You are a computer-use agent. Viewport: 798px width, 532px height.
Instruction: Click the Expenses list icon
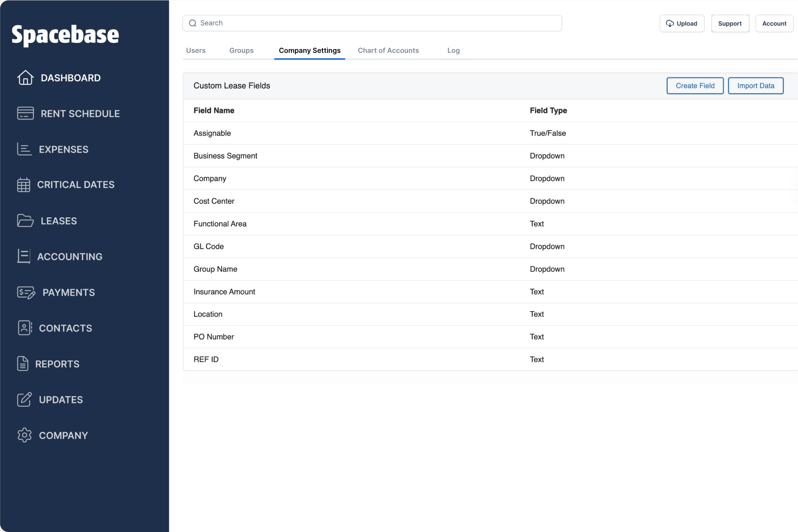click(x=24, y=149)
